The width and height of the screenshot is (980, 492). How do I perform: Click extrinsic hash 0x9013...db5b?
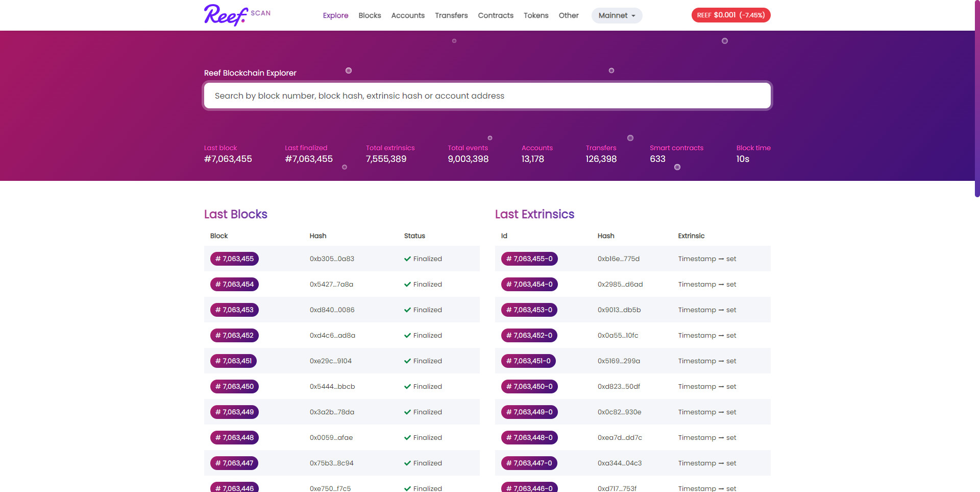click(x=619, y=310)
